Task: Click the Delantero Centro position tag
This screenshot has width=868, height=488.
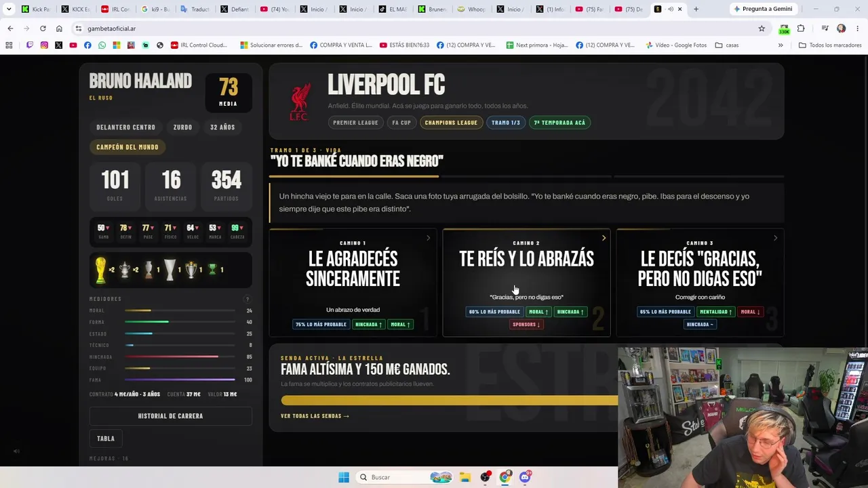Action: tap(126, 127)
